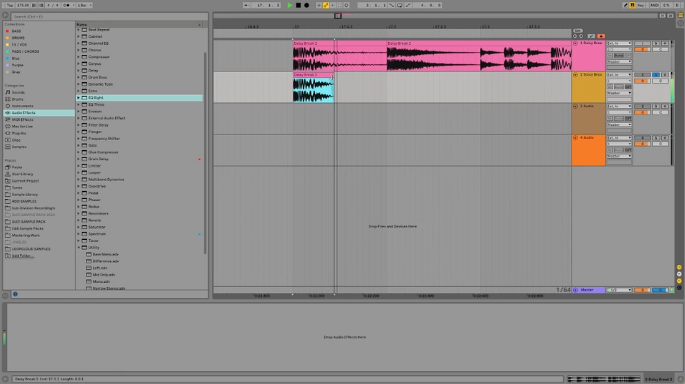The image size is (685, 384).
Task: Open the Packs place
Action: (x=17, y=167)
